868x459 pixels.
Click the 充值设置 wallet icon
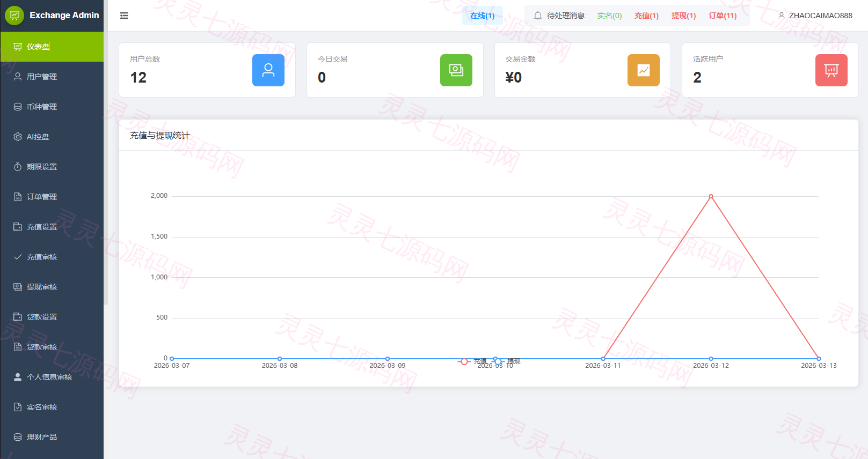click(x=18, y=227)
